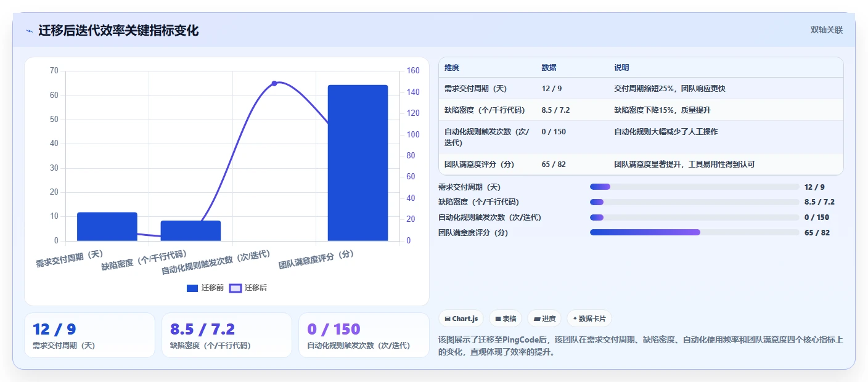Click the x-axis label 自动化规则触发次数（次/迭代）

tap(215, 263)
